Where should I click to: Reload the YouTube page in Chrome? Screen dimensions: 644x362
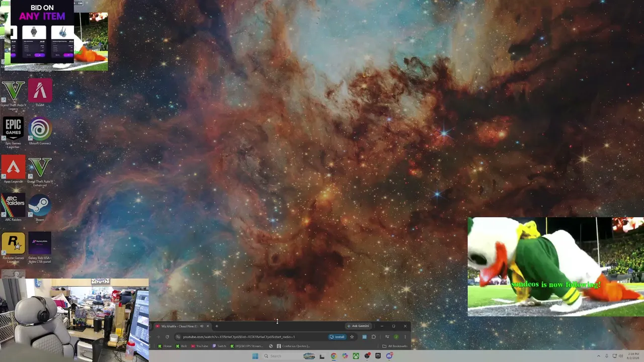coord(167,337)
